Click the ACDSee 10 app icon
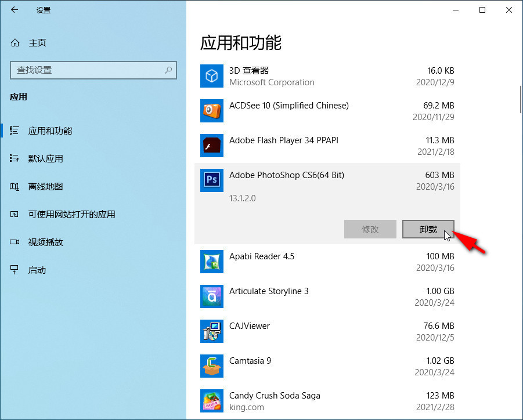523x420 pixels. pos(212,111)
